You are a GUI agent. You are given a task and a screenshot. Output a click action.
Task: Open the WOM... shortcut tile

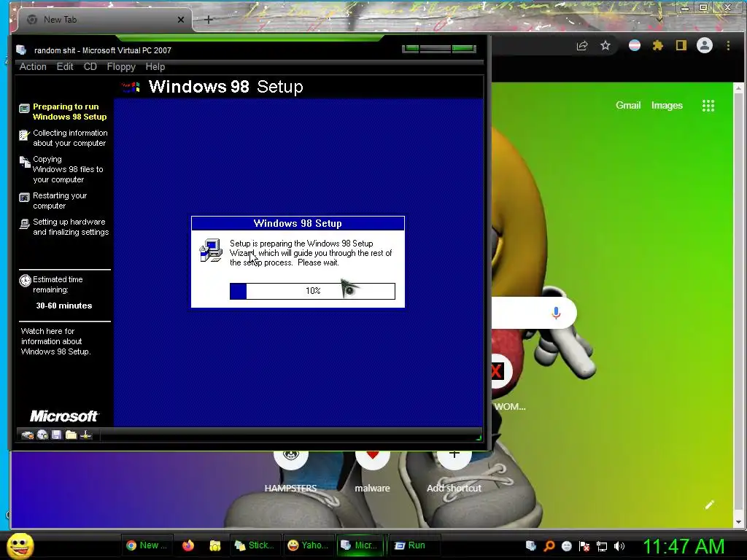(508, 384)
